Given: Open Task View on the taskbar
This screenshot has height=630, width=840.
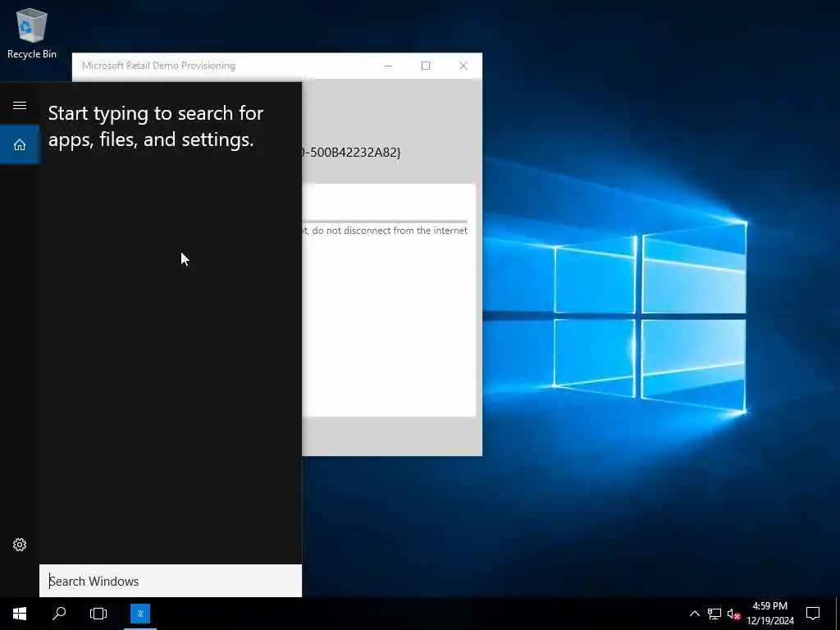Looking at the screenshot, I should pos(98,614).
